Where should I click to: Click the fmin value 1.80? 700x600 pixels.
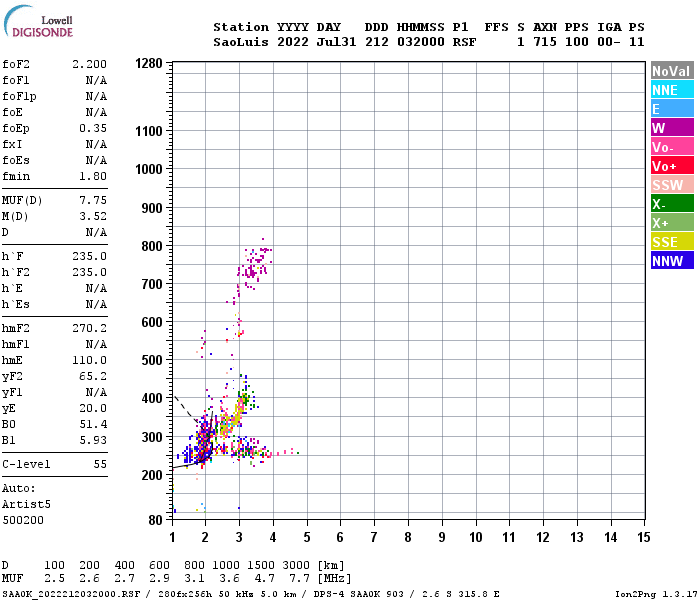point(93,176)
